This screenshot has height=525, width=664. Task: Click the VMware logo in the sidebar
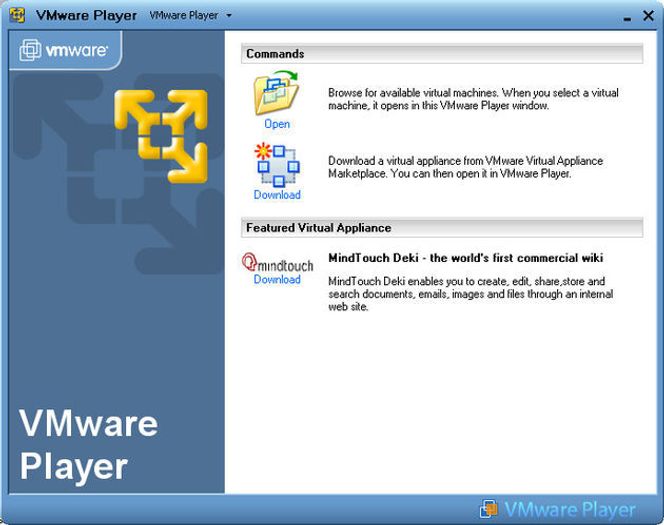64,50
